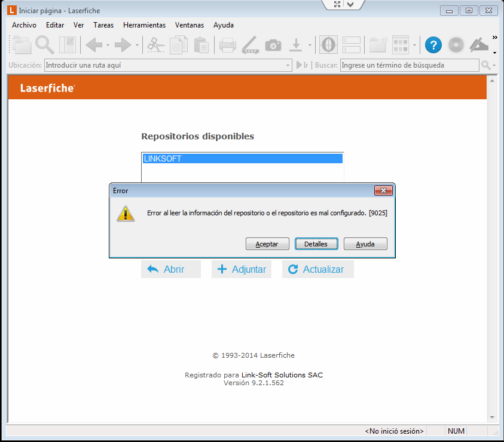The width and height of the screenshot is (504, 442).
Task: Open the search options dropdown arrow
Action: [494, 65]
